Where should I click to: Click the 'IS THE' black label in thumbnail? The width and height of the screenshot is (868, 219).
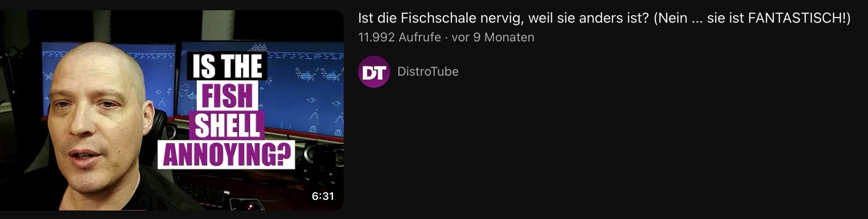click(x=227, y=66)
